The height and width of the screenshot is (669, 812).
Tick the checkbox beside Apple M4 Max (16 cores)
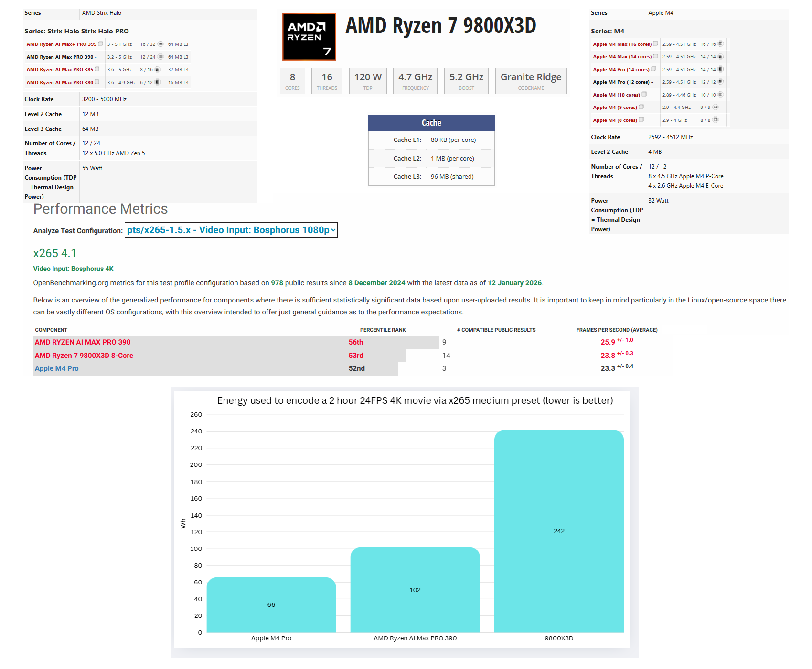[x=656, y=44]
